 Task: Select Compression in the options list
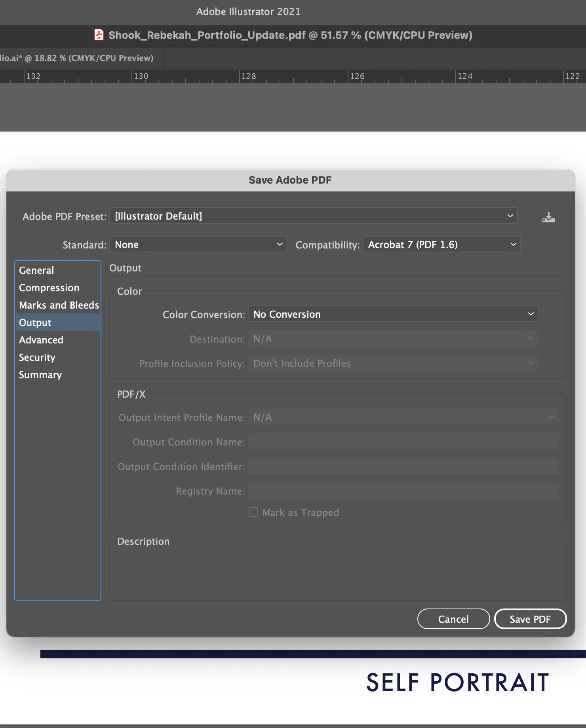click(x=58, y=288)
